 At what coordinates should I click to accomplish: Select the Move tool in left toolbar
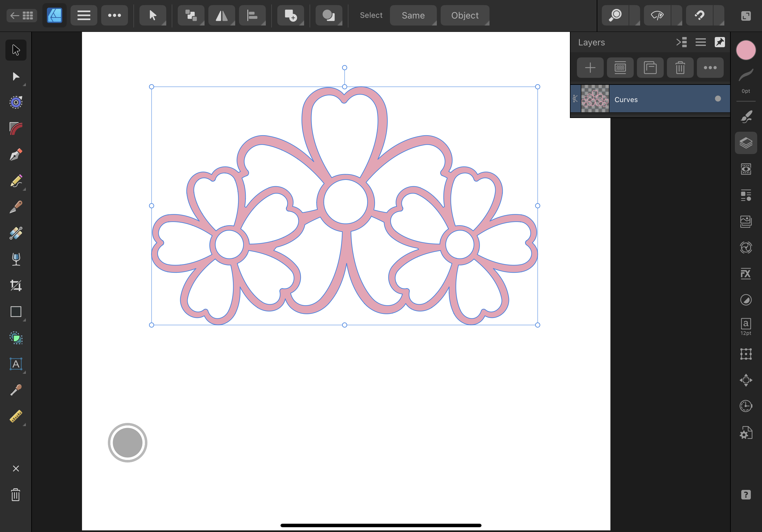pyautogui.click(x=16, y=50)
